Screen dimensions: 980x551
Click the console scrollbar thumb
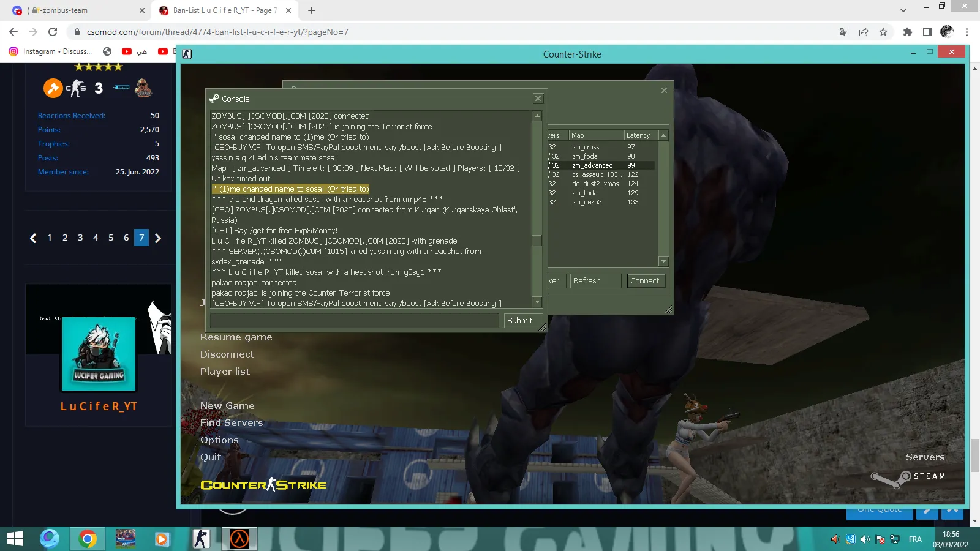coord(537,241)
